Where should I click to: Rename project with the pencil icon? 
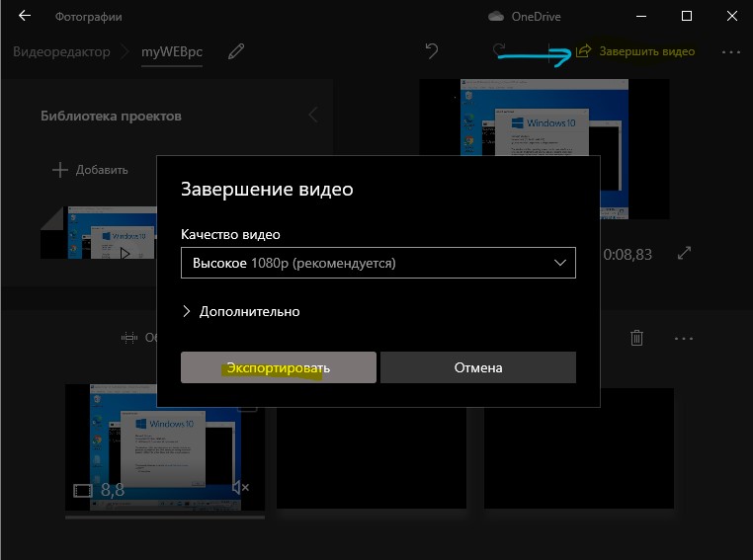pyautogui.click(x=236, y=51)
